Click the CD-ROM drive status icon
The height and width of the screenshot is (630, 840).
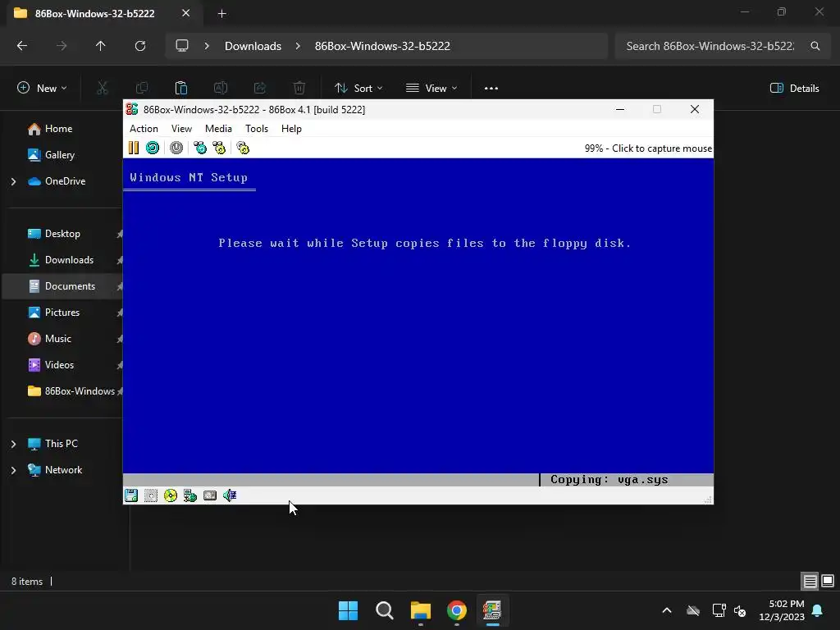point(171,495)
